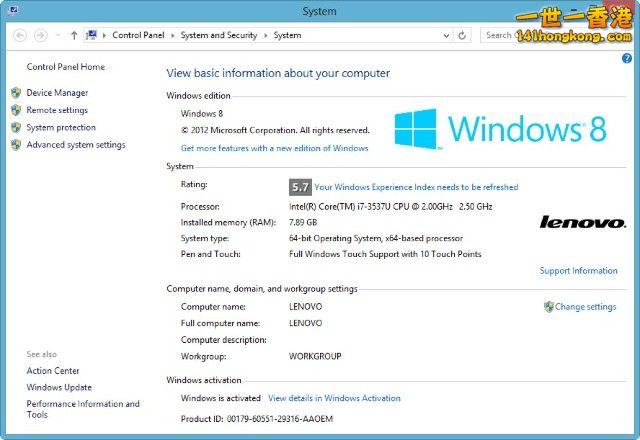Open System protection
The width and height of the screenshot is (640, 440).
(x=61, y=127)
